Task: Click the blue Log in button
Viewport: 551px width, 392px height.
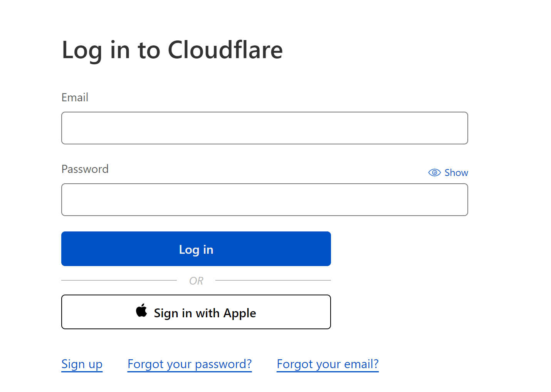Action: pyautogui.click(x=196, y=249)
